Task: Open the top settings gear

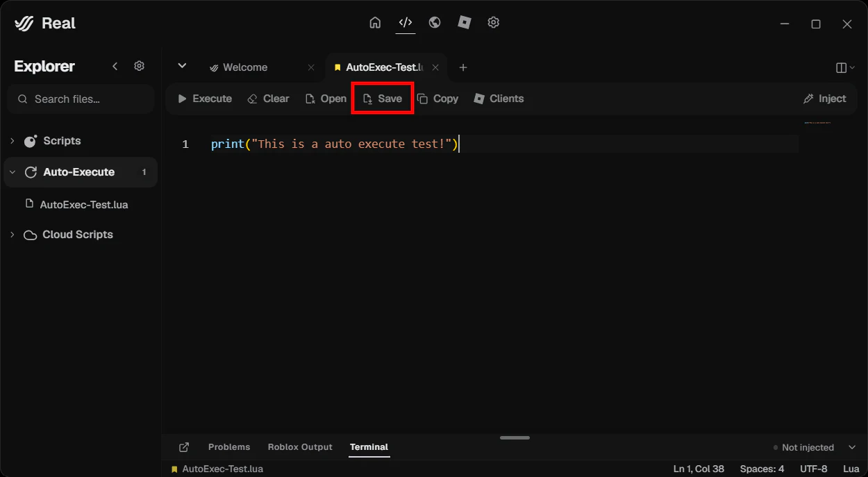Action: pyautogui.click(x=494, y=23)
